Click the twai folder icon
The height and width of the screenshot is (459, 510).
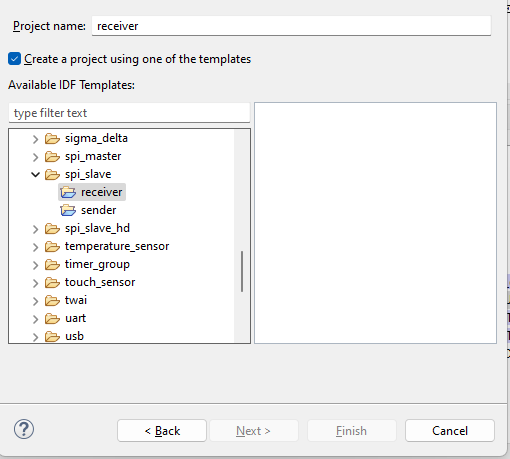point(52,300)
